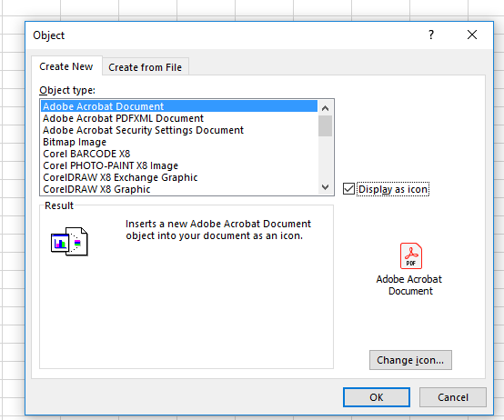Image resolution: width=504 pixels, height=420 pixels.
Task: Select Adobe Acrobat Security Settings Document
Action: click(179, 130)
